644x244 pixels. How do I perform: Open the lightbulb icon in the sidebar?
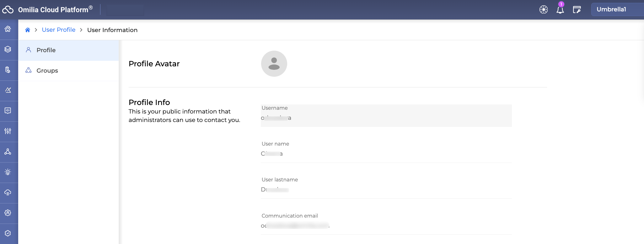[8, 172]
